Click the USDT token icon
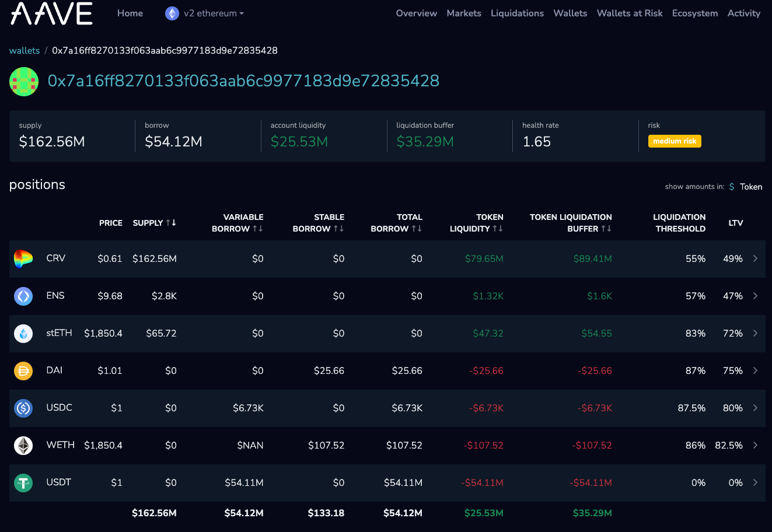Viewport: 772px width, 532px height. [23, 482]
